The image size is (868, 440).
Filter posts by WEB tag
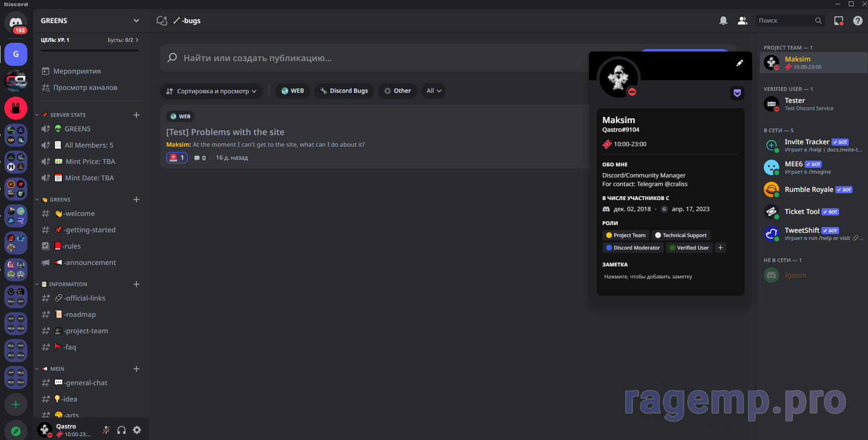click(293, 91)
